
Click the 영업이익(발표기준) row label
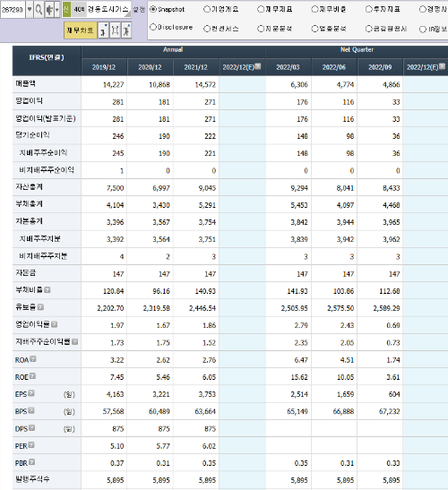46,118
